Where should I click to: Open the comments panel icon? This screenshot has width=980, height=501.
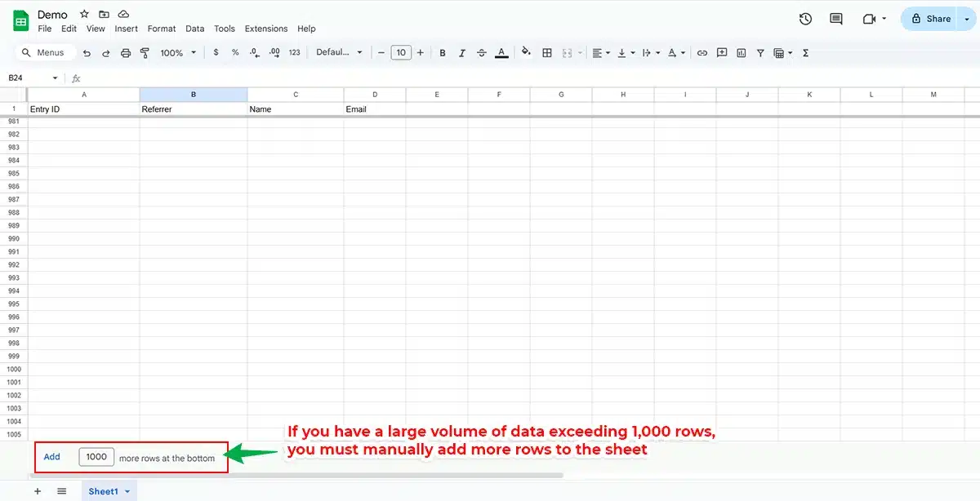(835, 19)
